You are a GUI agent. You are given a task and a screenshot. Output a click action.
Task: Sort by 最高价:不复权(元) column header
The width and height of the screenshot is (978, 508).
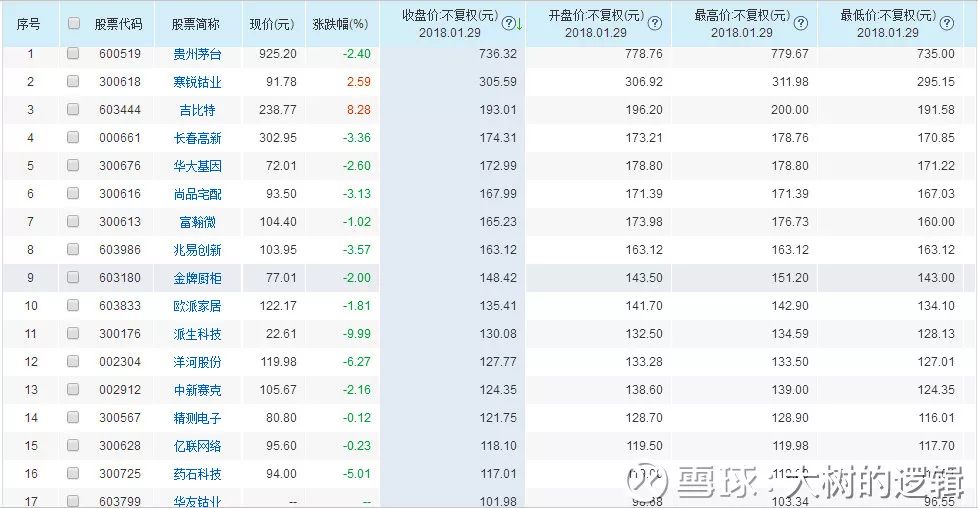pyautogui.click(x=742, y=16)
